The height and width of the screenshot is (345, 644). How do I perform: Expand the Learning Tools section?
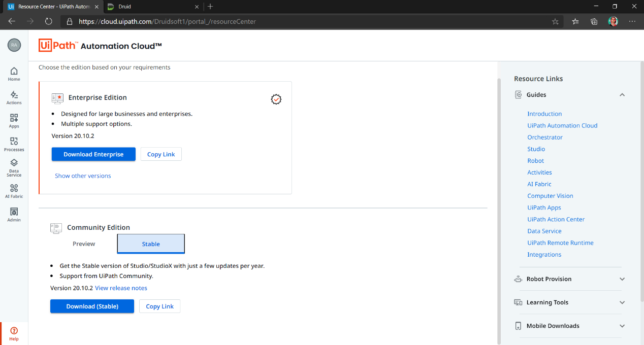click(622, 302)
